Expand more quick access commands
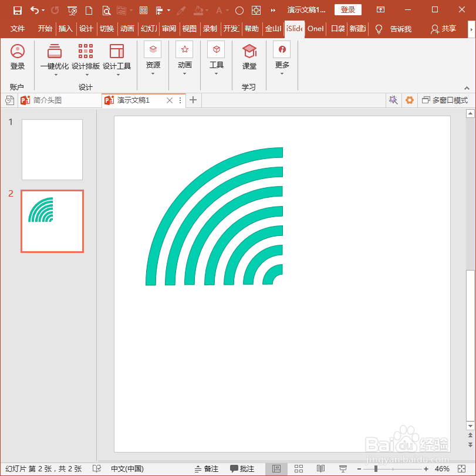 (273, 11)
